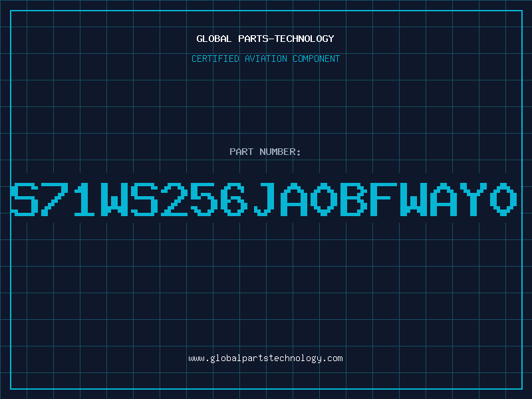This screenshot has width=532, height=399.
Task: Select the CERTIFIED AVIATION COMPONENT subtitle
Action: [x=265, y=59]
